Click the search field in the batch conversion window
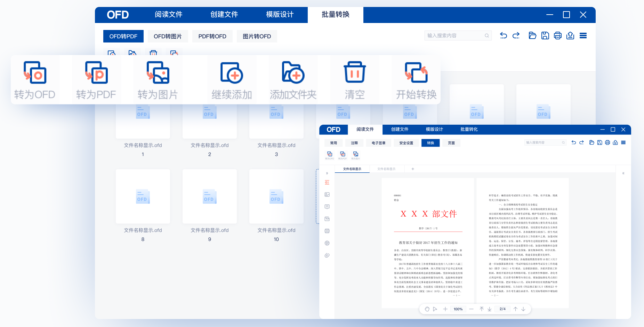The height and width of the screenshot is (327, 644). [458, 36]
